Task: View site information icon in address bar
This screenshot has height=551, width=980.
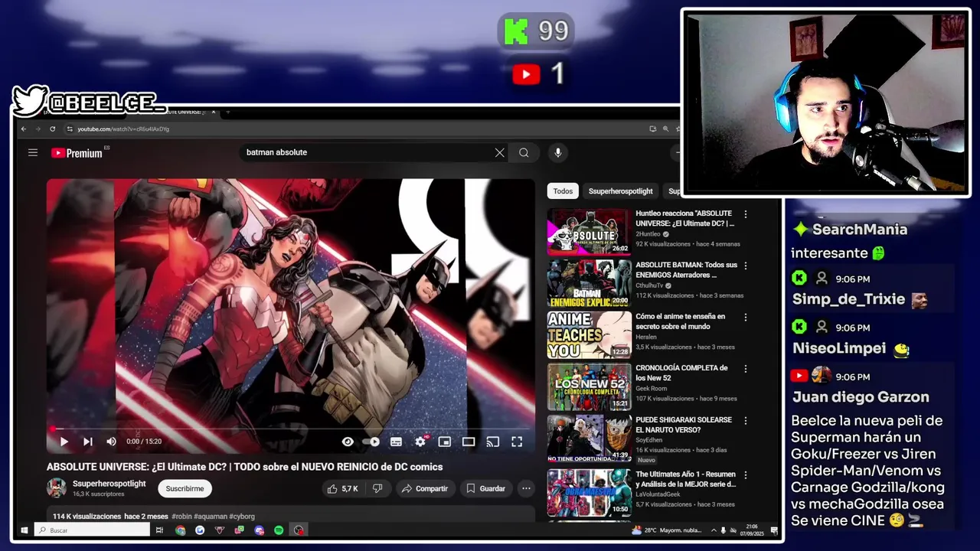Action: pos(70,129)
